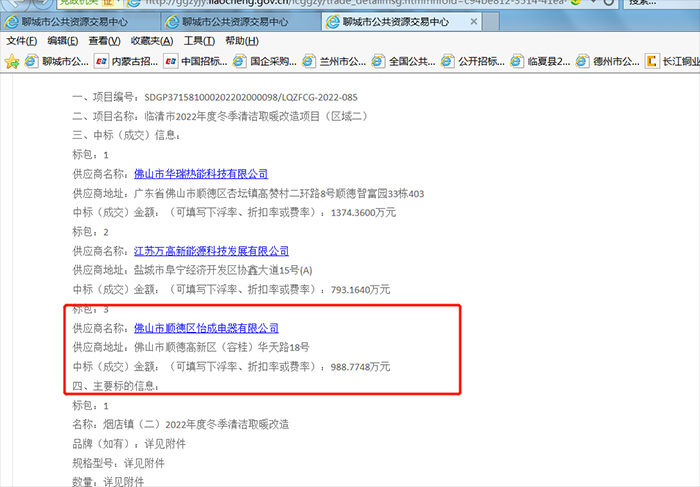The width and height of the screenshot is (700, 487).
Task: Close the active 聊城市公共资源交易中心 tab
Action: pyautogui.click(x=474, y=21)
